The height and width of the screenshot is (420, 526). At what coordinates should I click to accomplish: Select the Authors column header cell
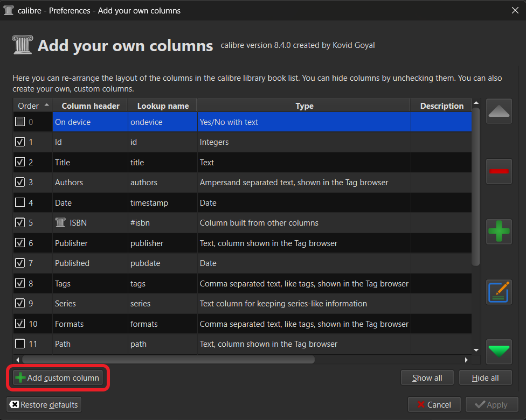pyautogui.click(x=90, y=183)
